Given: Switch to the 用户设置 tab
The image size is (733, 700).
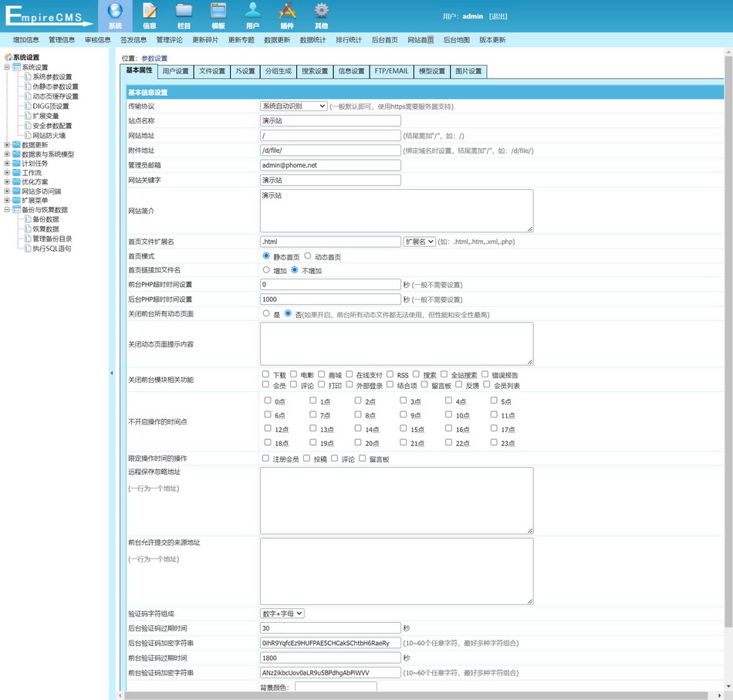Looking at the screenshot, I should 176,72.
